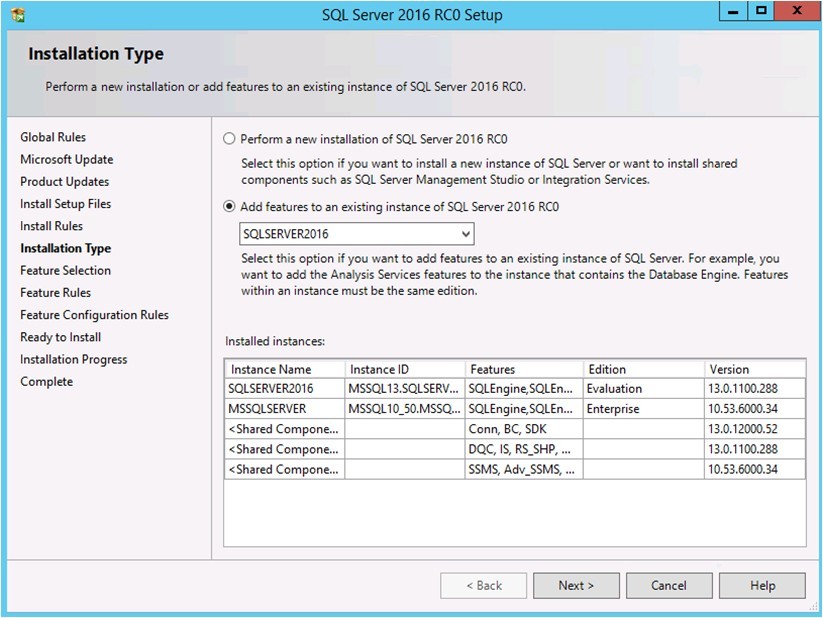Open Help for setup

click(762, 585)
